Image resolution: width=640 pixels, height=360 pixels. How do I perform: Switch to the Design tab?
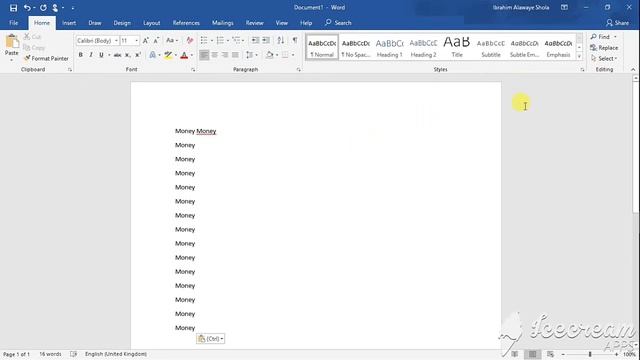point(122,23)
